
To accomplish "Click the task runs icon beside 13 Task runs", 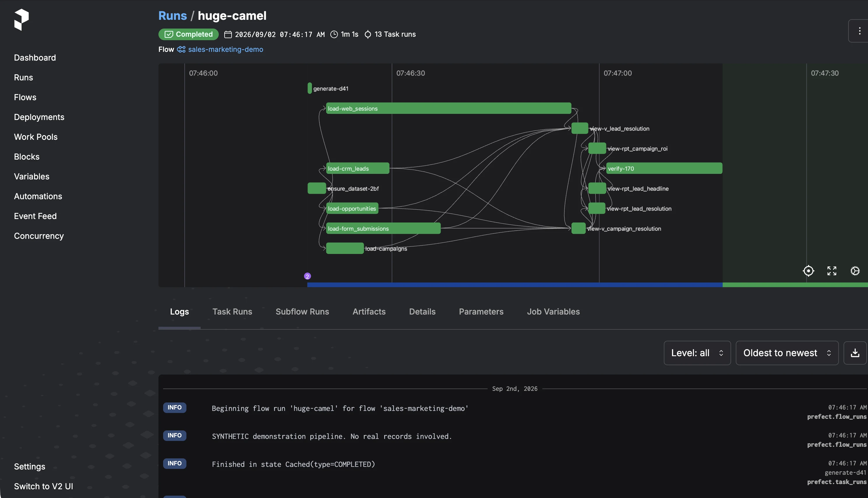I will point(368,34).
